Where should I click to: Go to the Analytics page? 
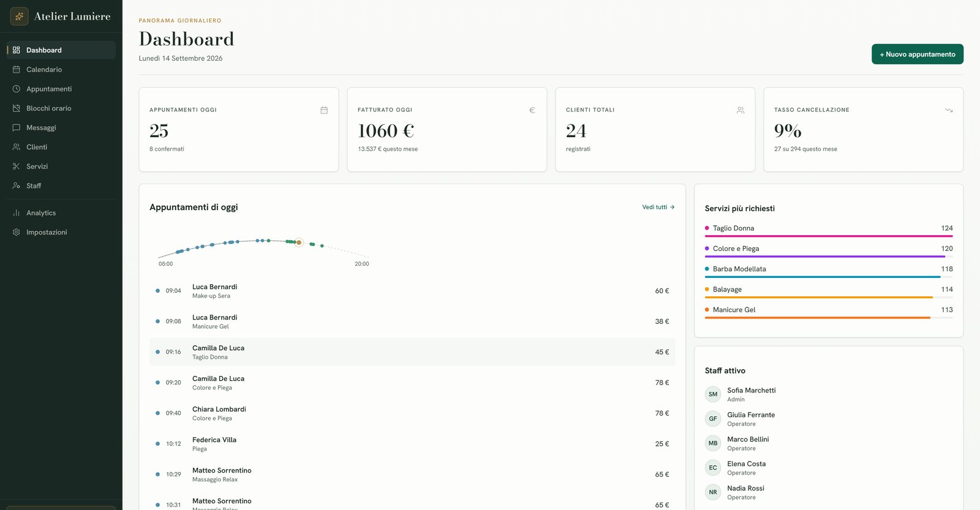coord(61,213)
